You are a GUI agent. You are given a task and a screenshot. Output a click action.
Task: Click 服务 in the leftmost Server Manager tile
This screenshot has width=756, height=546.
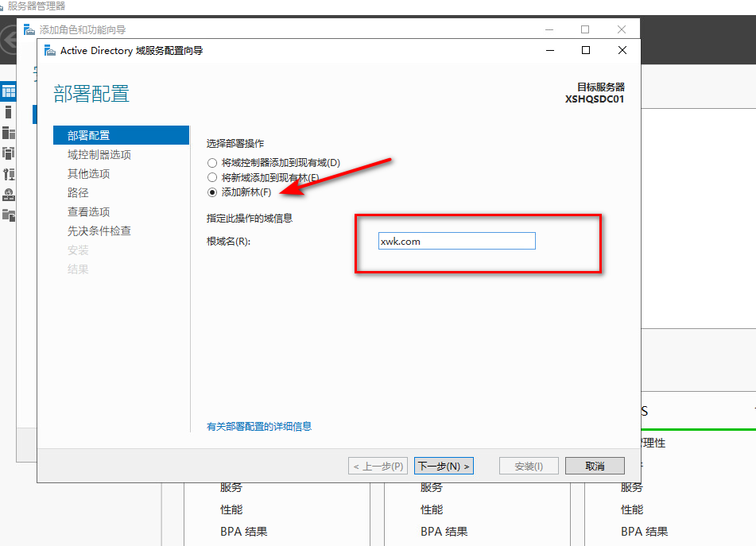tap(231, 487)
